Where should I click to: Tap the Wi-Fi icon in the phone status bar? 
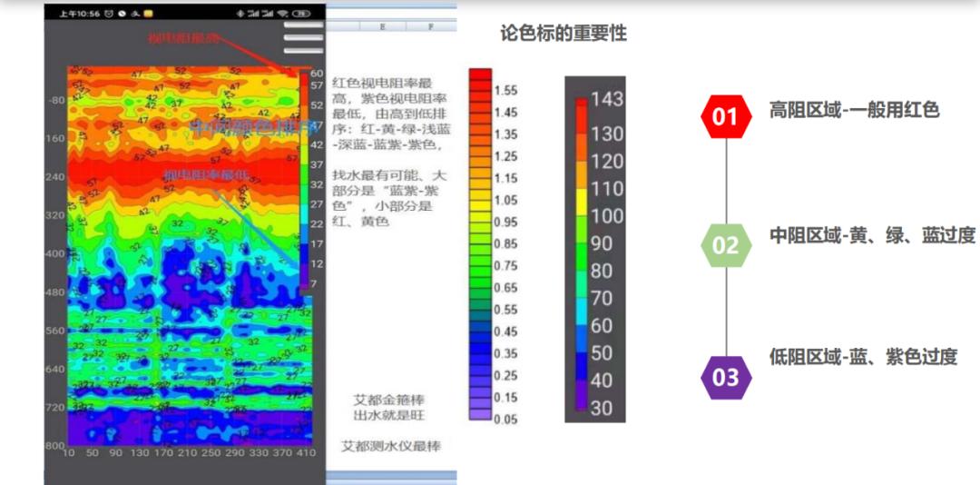[x=282, y=13]
